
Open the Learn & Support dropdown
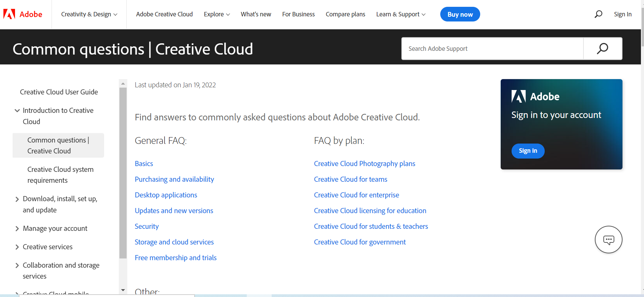[x=401, y=14]
